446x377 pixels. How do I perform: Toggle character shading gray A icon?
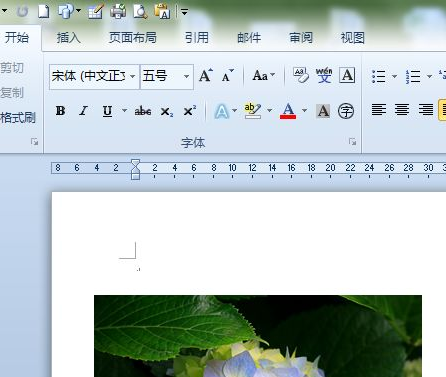[323, 111]
